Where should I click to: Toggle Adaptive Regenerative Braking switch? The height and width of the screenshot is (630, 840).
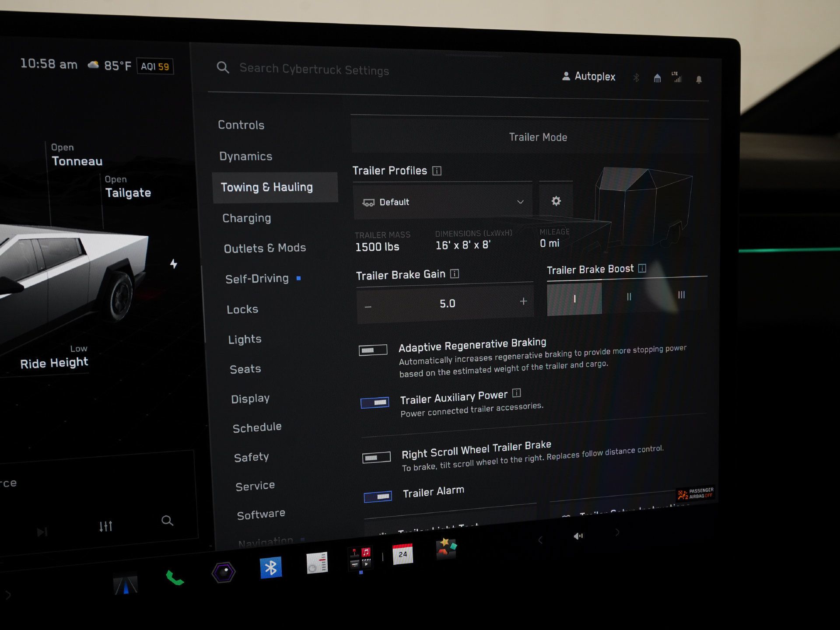(x=373, y=350)
